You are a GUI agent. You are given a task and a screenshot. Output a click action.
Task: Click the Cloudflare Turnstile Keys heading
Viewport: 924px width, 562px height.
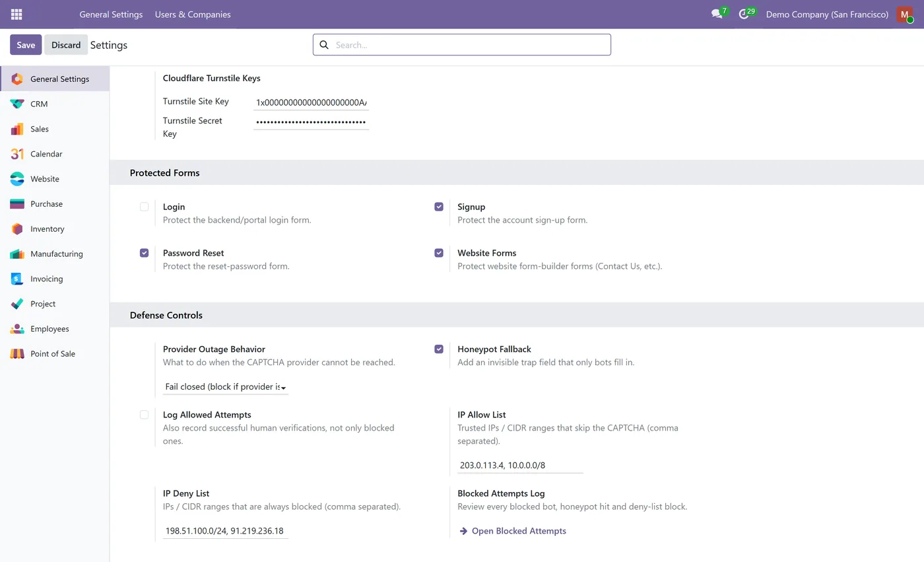(212, 78)
